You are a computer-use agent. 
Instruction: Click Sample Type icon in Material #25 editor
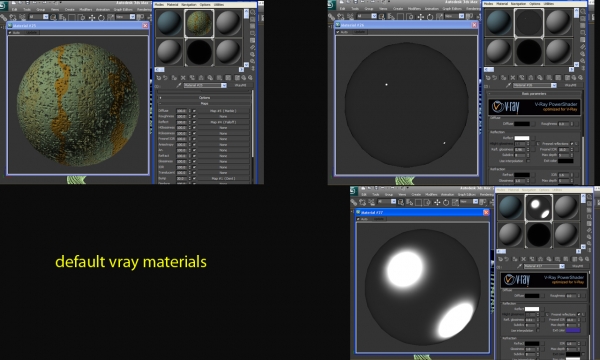(x=253, y=13)
